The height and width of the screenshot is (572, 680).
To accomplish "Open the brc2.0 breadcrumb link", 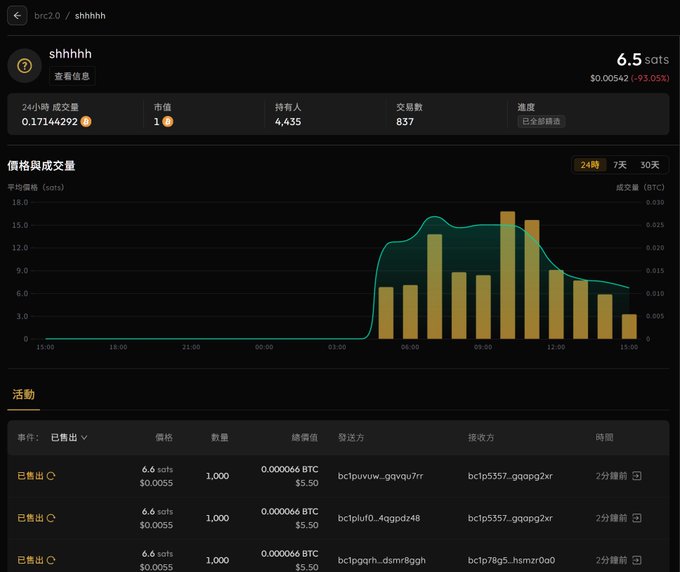I will (47, 16).
